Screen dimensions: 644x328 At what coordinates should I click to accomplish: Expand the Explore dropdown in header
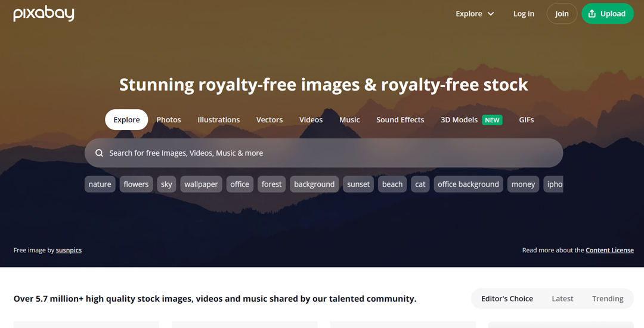click(x=475, y=14)
